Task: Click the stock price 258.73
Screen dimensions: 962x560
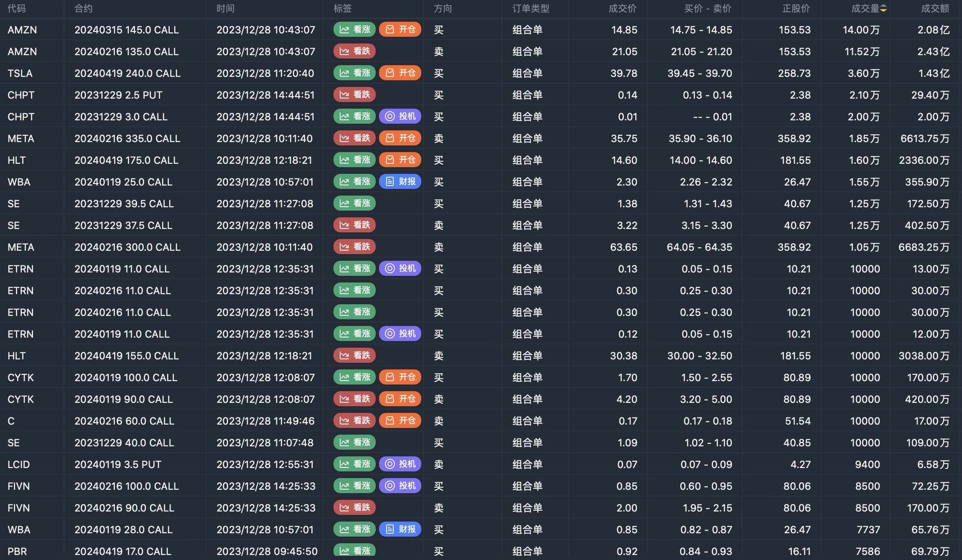Action: 794,73
